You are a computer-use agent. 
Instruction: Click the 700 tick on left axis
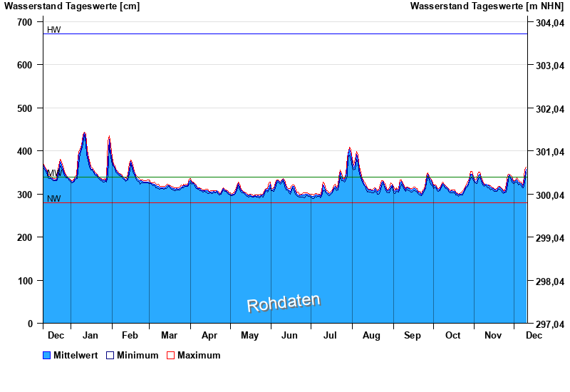pyautogui.click(x=25, y=22)
